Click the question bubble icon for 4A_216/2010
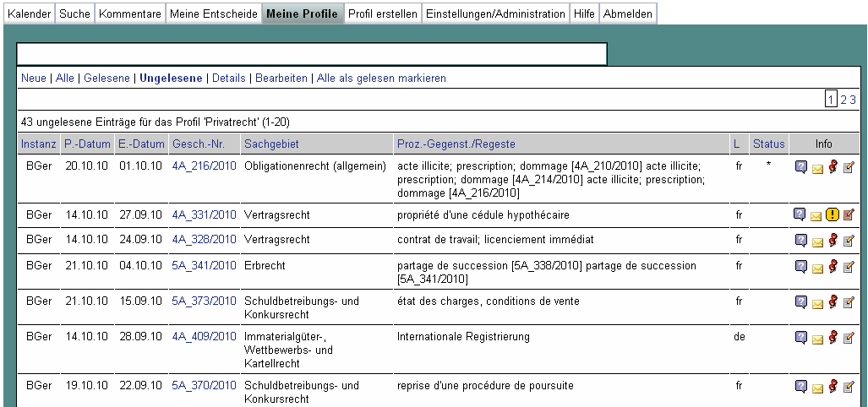Screen dimensions: 868x407 [800, 167]
